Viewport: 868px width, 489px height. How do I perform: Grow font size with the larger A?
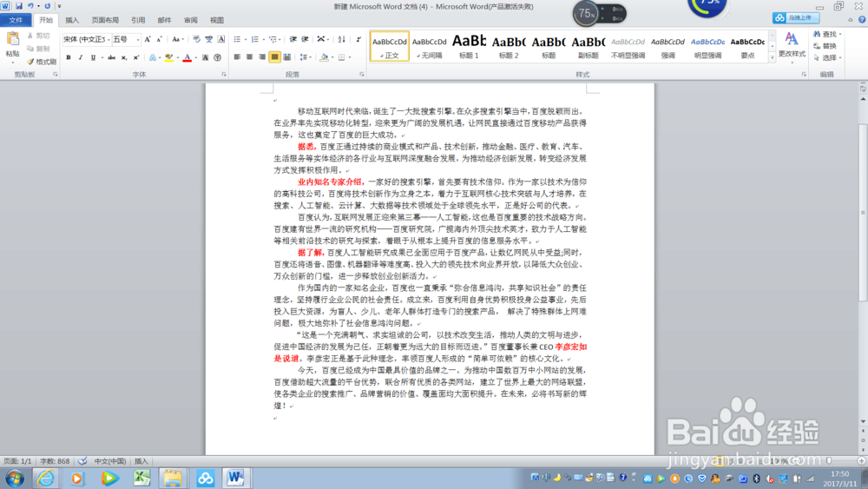tap(148, 39)
